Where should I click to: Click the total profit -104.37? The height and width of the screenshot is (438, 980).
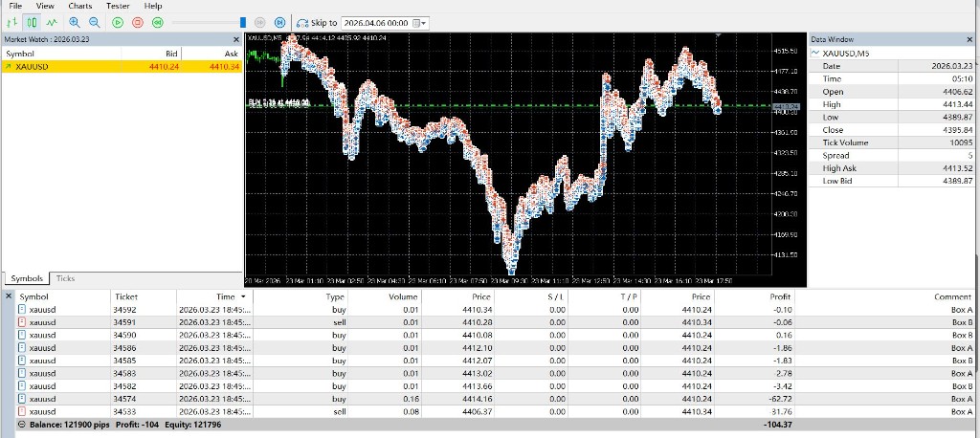click(x=778, y=425)
